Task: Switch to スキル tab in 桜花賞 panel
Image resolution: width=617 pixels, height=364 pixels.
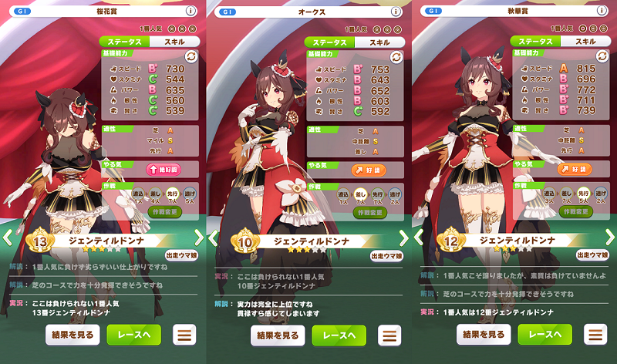Action: (x=174, y=42)
